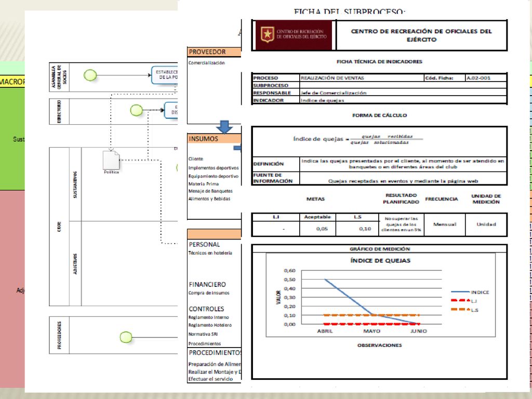Click the 'GRÁFICO DE MEDICIÓN' header
Screen dimensions: 532x399
coord(380,249)
